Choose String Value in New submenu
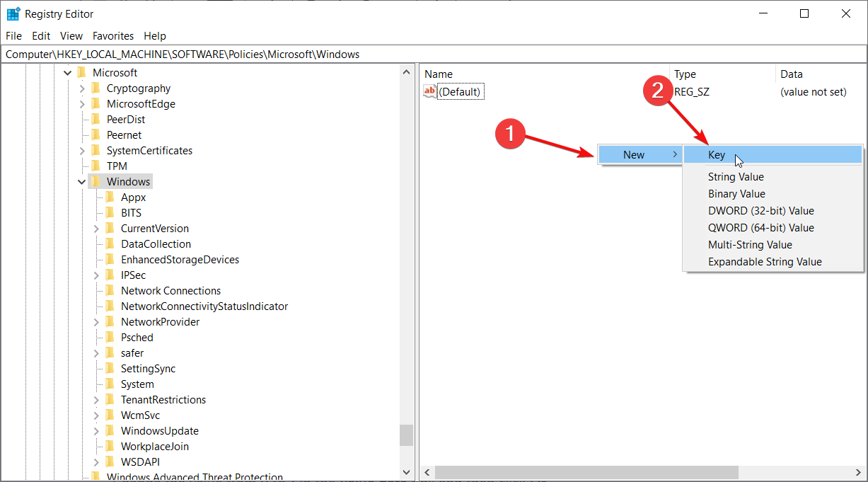 click(772, 177)
